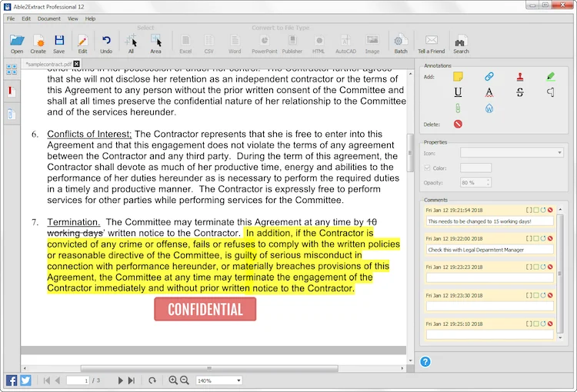Share on Facebook from the status bar
Viewport: 577px width, 392px height.
(x=12, y=380)
